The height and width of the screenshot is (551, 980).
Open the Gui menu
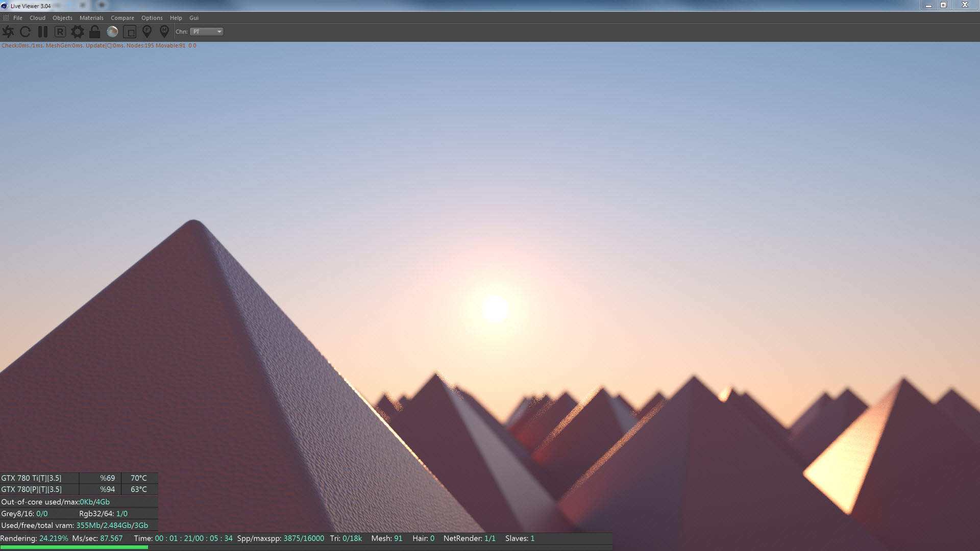click(x=194, y=18)
